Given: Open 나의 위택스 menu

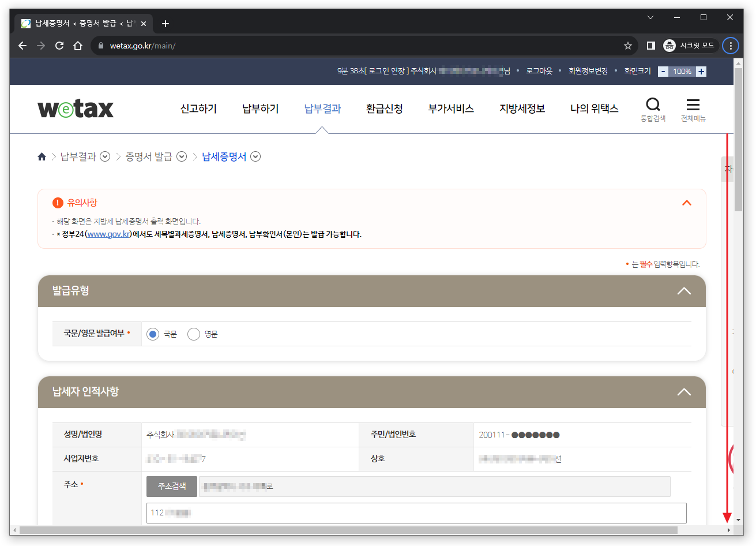Looking at the screenshot, I should tap(594, 109).
